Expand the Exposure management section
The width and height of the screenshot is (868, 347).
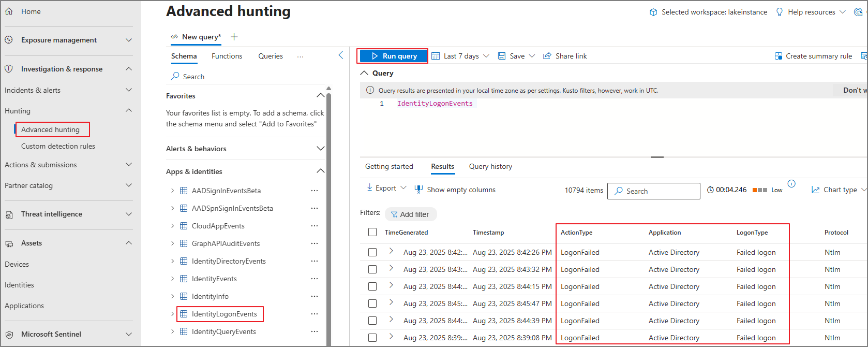129,40
